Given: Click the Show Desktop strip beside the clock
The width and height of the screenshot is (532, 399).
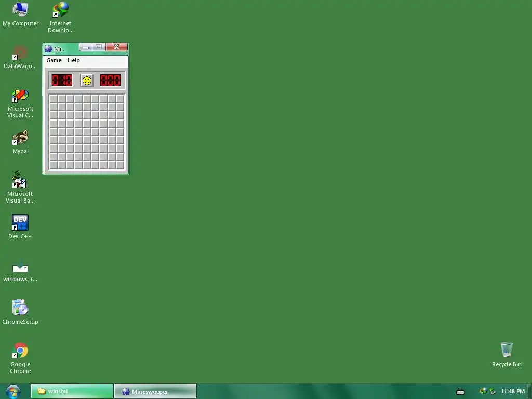Looking at the screenshot, I should coord(529,392).
